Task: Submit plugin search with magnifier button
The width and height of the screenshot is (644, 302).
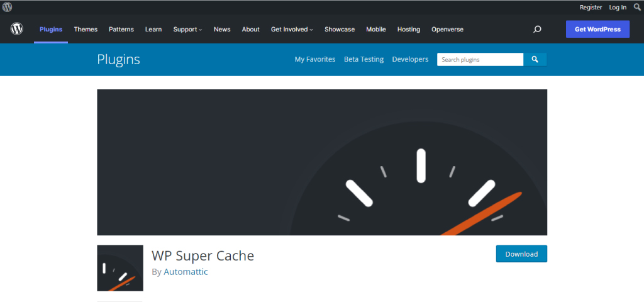Action: click(x=535, y=60)
